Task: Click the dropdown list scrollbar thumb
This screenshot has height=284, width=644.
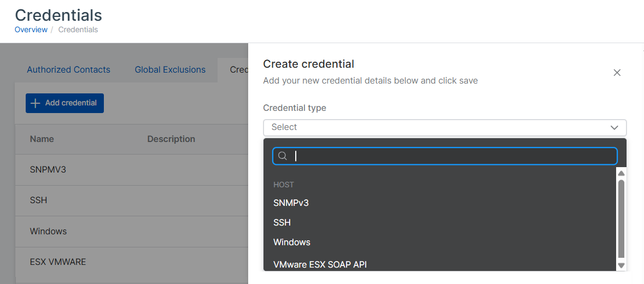Action: point(621,218)
